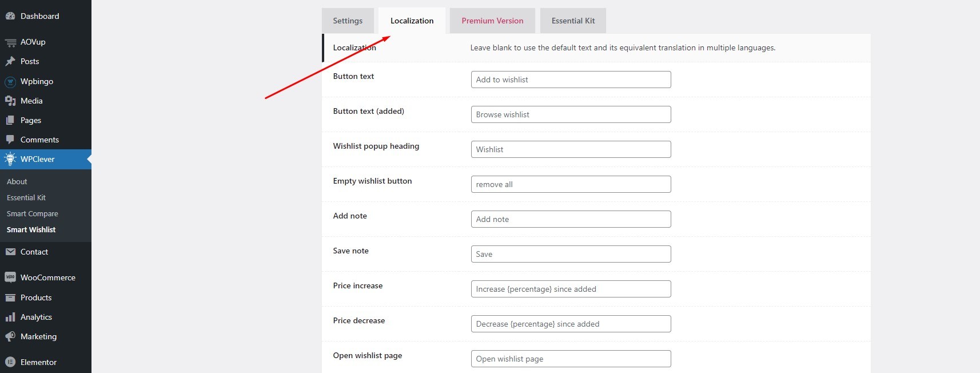The image size is (980, 373).
Task: Open the Pages menu item
Action: click(31, 120)
